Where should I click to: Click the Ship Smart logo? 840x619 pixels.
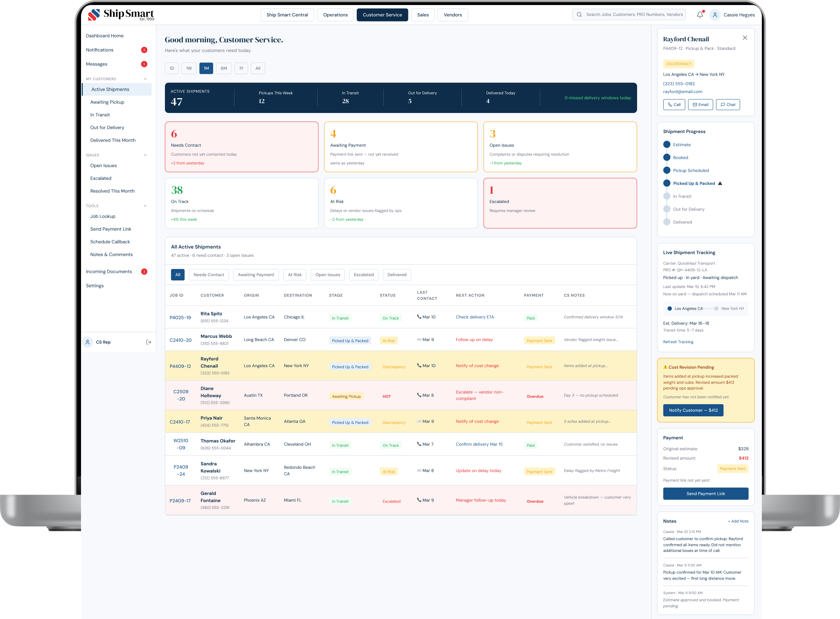coord(120,15)
